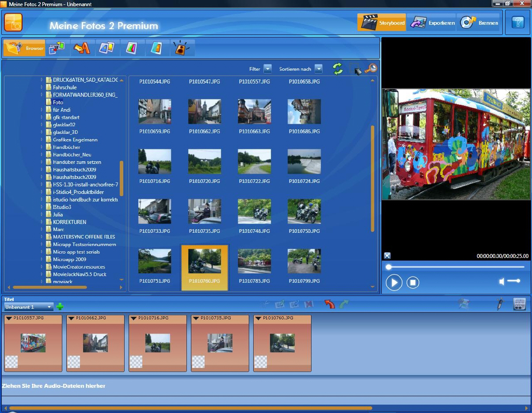Switch to the Brennen tab
The height and width of the screenshot is (413, 532).
point(479,23)
